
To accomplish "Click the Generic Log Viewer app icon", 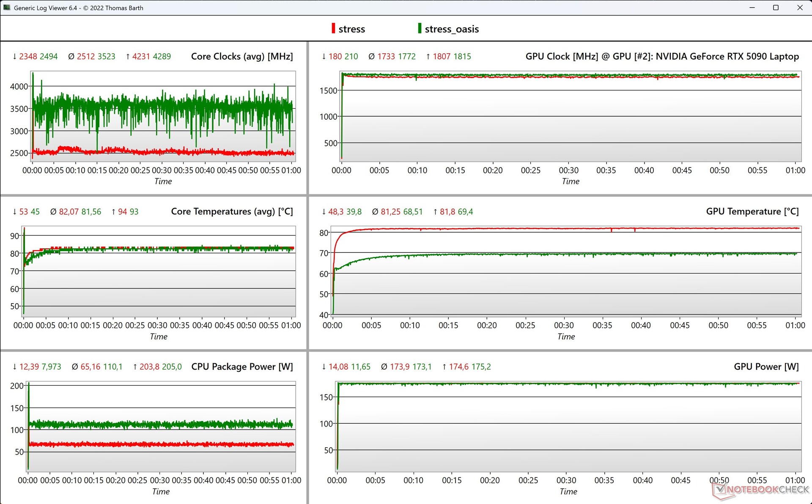I will (6, 8).
